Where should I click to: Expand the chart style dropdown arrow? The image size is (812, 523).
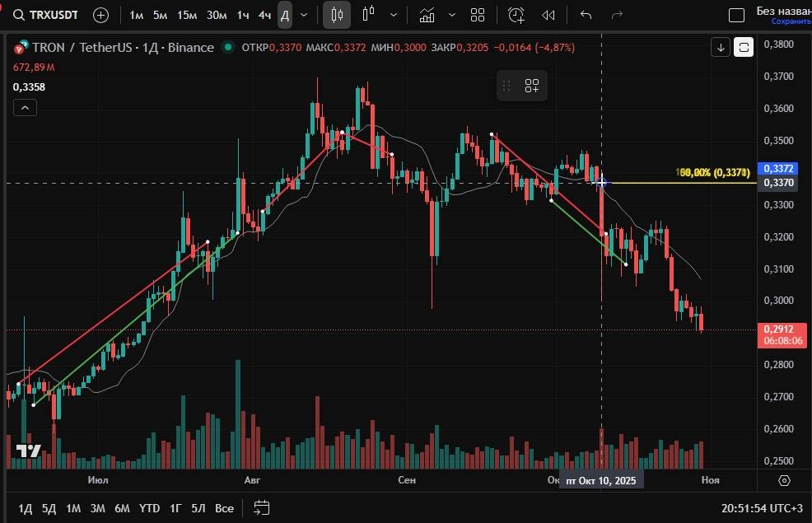(397, 15)
